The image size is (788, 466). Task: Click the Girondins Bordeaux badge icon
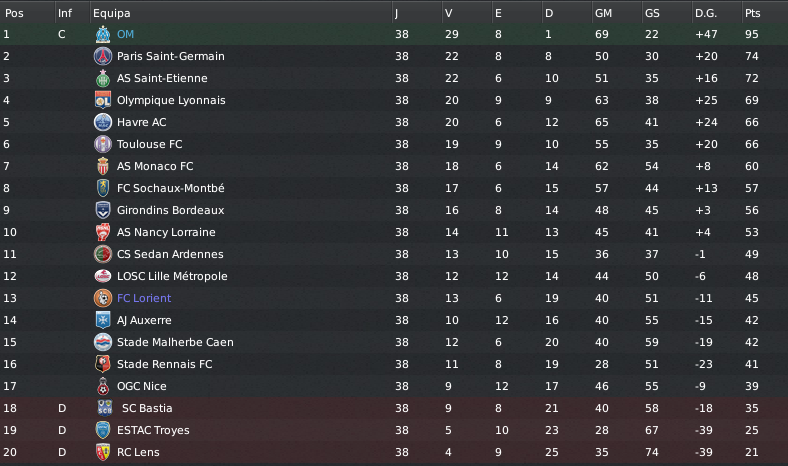point(102,210)
